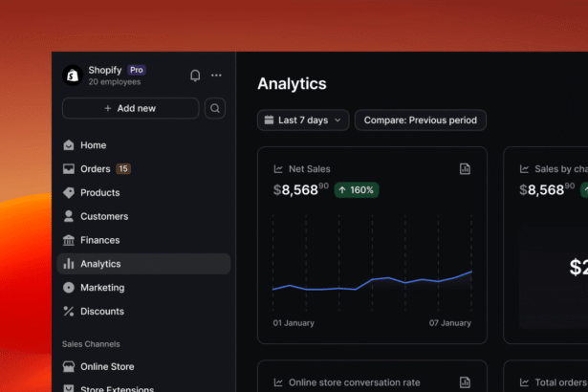Click the 20 employees text

(115, 82)
